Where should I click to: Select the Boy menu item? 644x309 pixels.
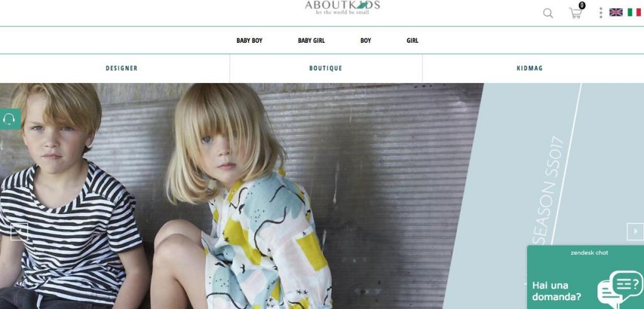tap(365, 40)
